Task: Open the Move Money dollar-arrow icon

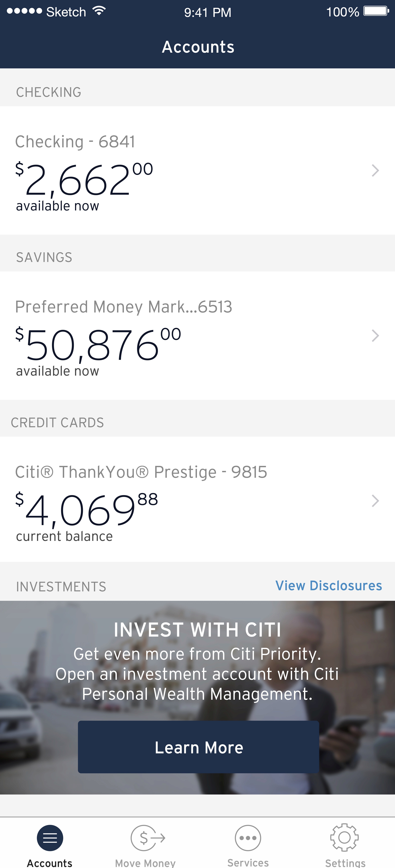Action: (x=148, y=838)
